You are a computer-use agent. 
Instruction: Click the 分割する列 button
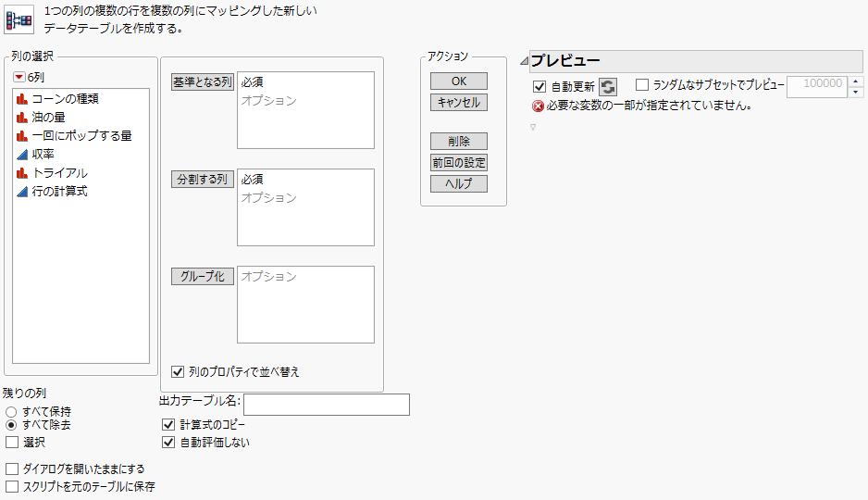pos(203,180)
